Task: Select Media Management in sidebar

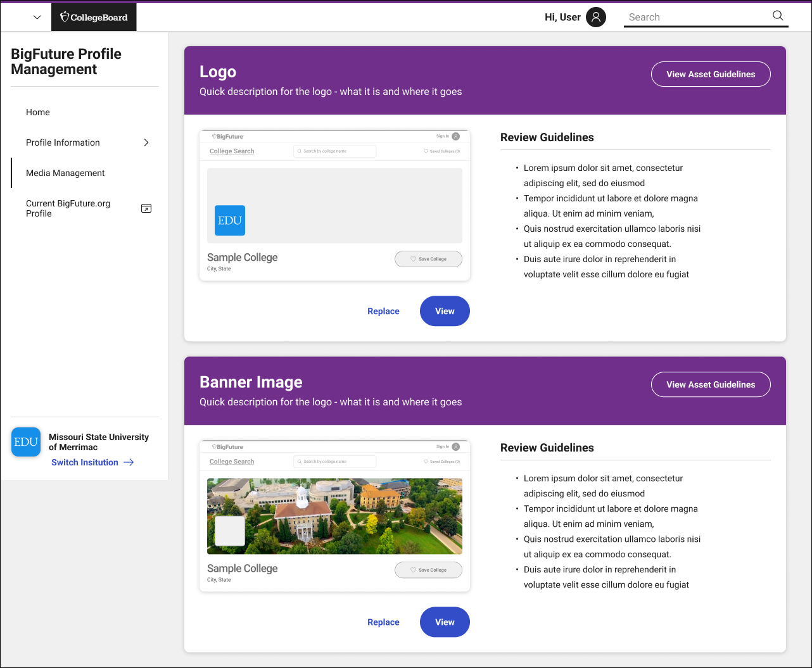Action: point(65,173)
